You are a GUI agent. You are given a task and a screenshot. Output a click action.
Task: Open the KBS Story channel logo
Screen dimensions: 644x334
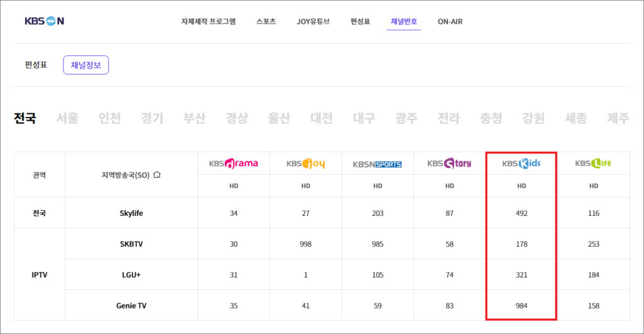coord(449,164)
